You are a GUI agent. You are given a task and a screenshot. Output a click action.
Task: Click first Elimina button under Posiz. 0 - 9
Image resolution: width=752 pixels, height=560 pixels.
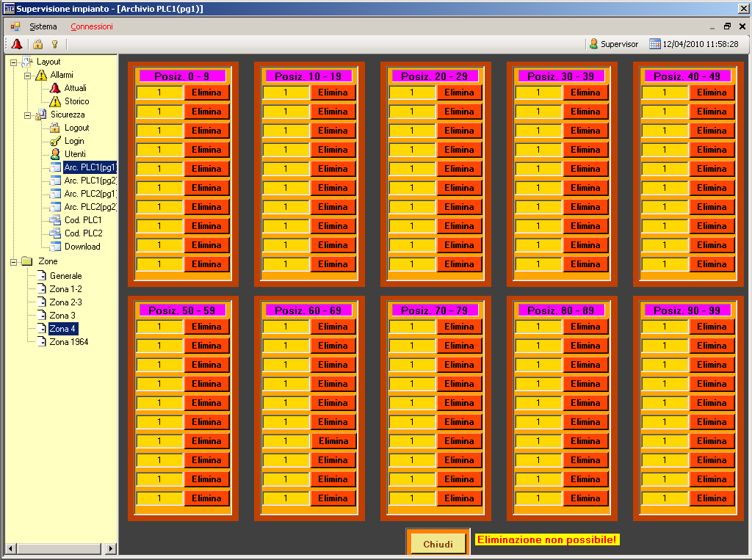(206, 92)
